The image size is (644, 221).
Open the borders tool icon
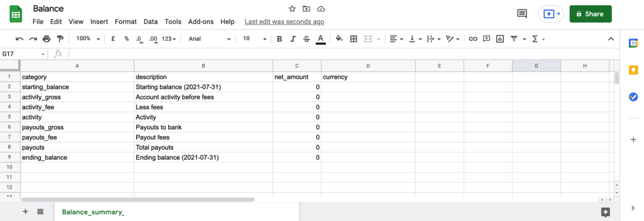[x=354, y=39]
